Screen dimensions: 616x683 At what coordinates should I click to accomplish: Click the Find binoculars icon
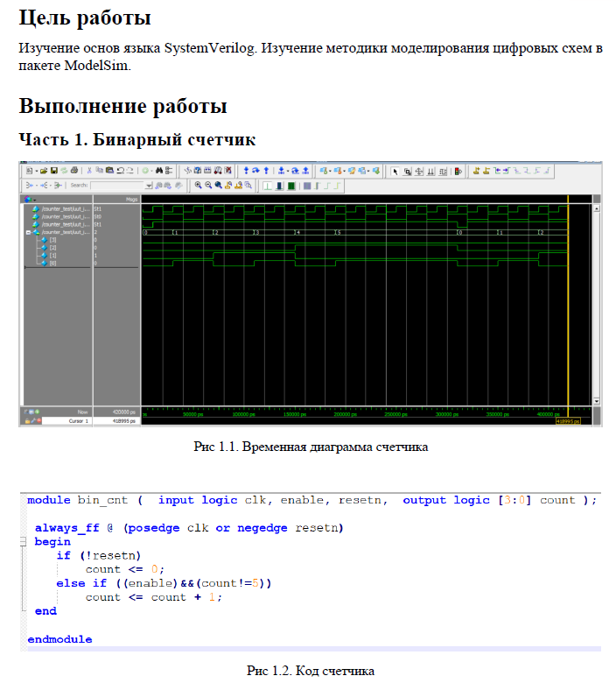pyautogui.click(x=159, y=170)
